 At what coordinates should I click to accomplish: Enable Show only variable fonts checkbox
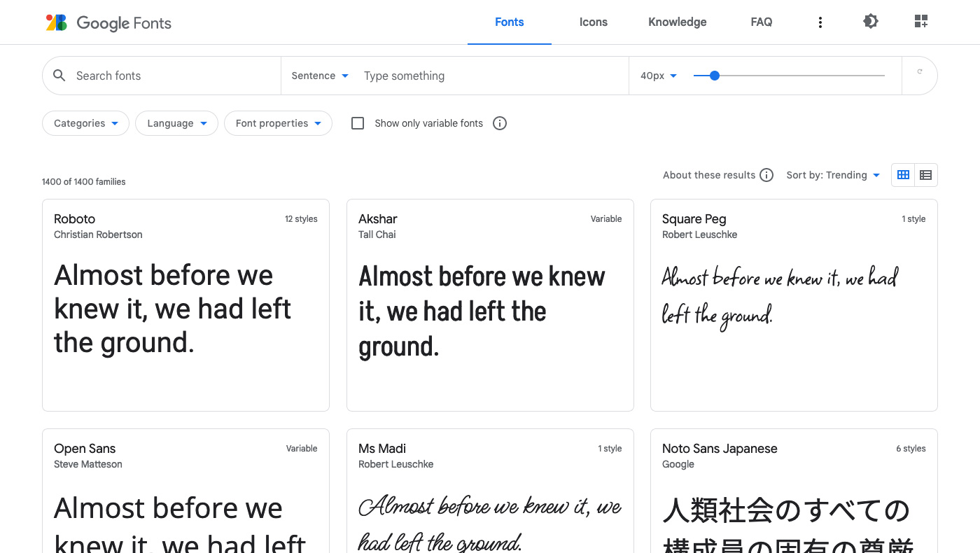pyautogui.click(x=358, y=123)
